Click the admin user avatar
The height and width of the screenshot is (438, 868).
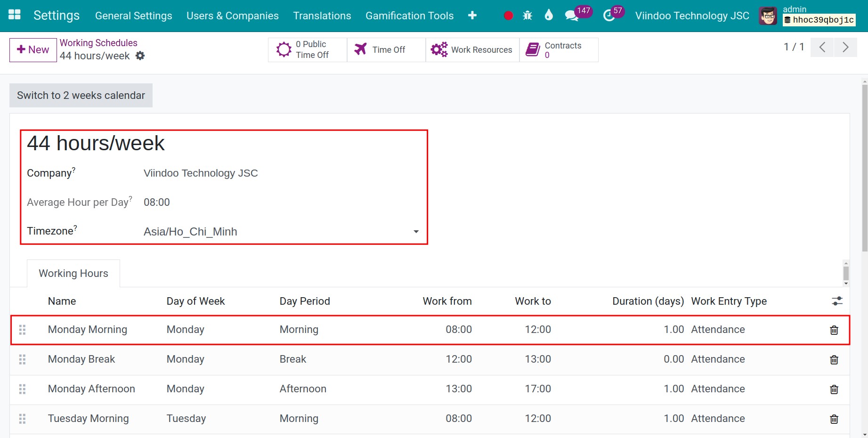[x=768, y=16]
